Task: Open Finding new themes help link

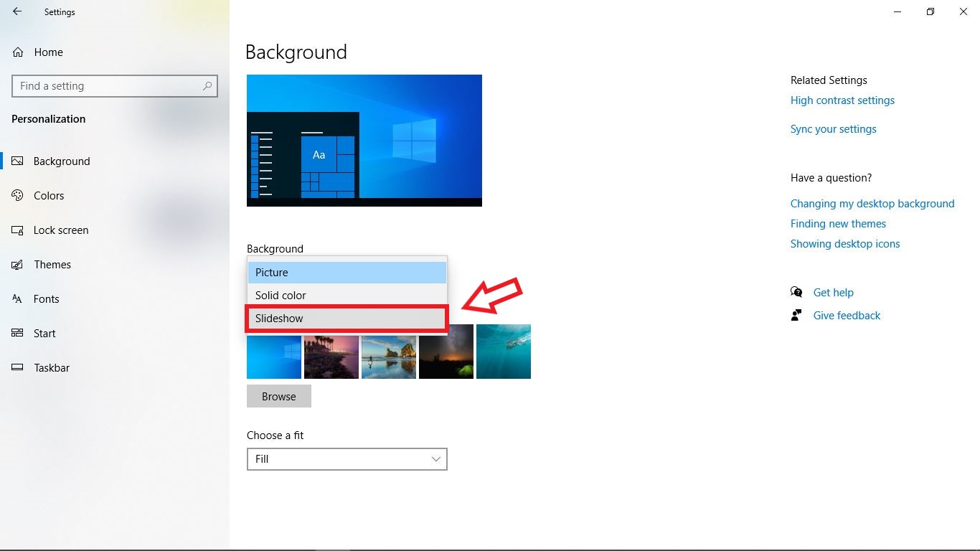Action: [838, 224]
